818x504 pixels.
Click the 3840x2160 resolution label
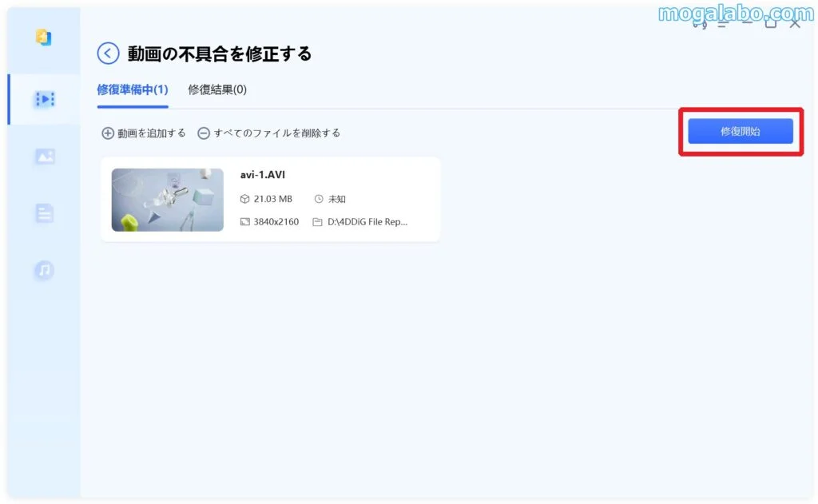click(276, 222)
